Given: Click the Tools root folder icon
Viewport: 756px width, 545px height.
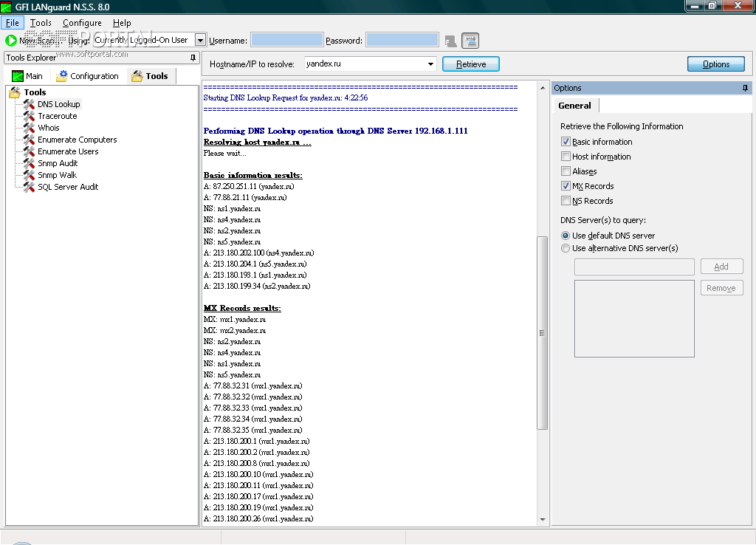Looking at the screenshot, I should (15, 92).
